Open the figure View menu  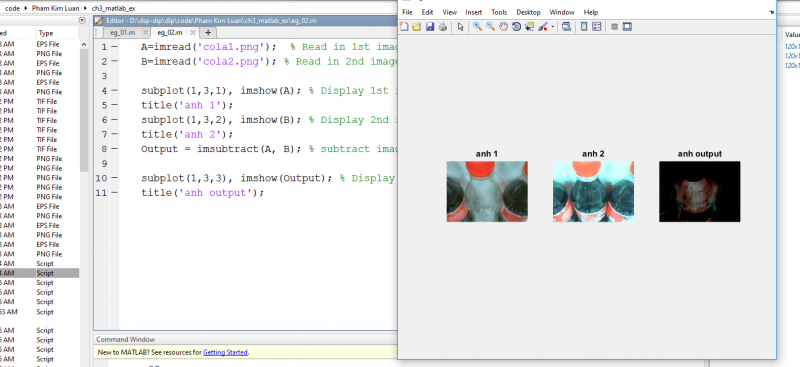[x=449, y=12]
